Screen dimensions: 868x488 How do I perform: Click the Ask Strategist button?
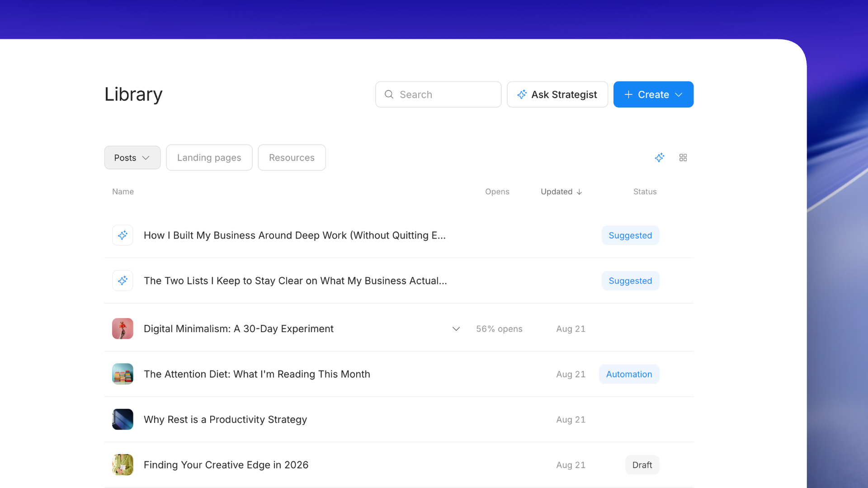(557, 94)
